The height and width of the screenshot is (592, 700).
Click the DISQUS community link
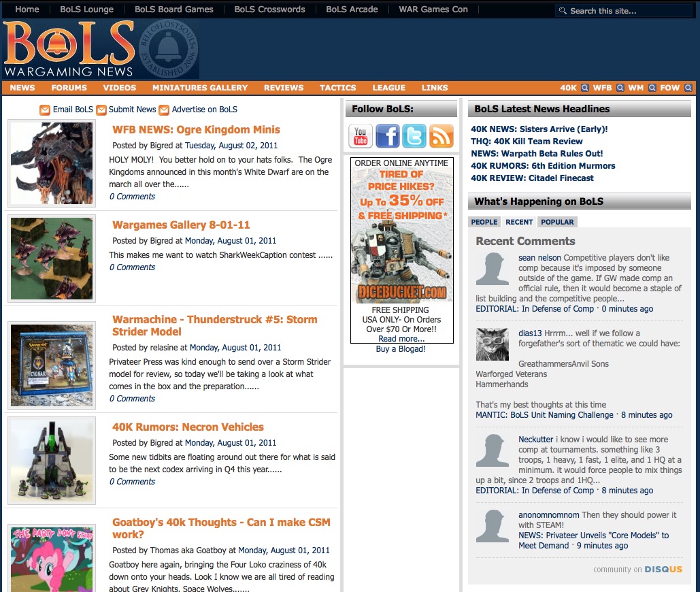[663, 570]
